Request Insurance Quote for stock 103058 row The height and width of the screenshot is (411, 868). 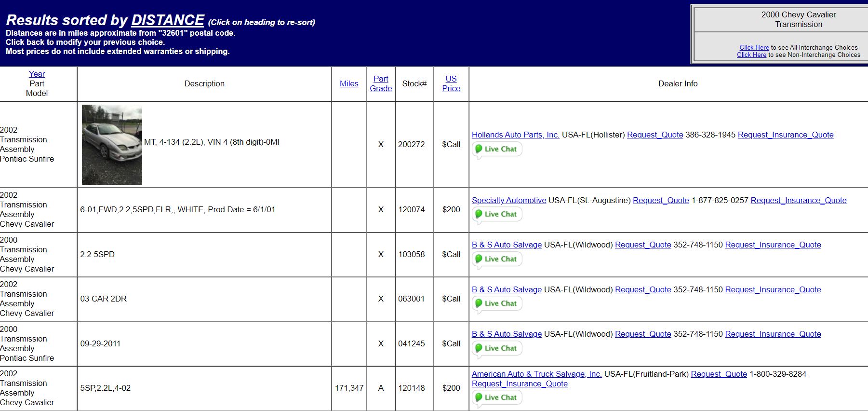coord(773,245)
